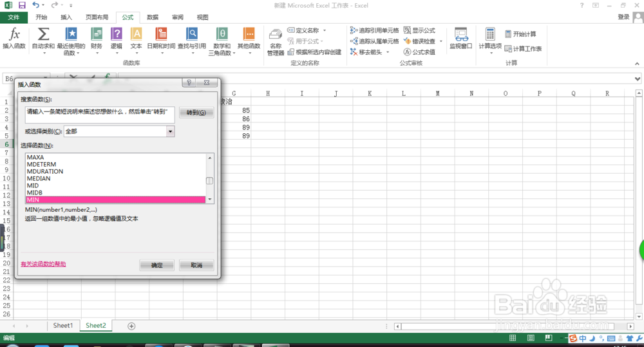Image resolution: width=644 pixels, height=347 pixels.
Task: Switch to Page Layout view in status bar
Action: tap(531, 338)
